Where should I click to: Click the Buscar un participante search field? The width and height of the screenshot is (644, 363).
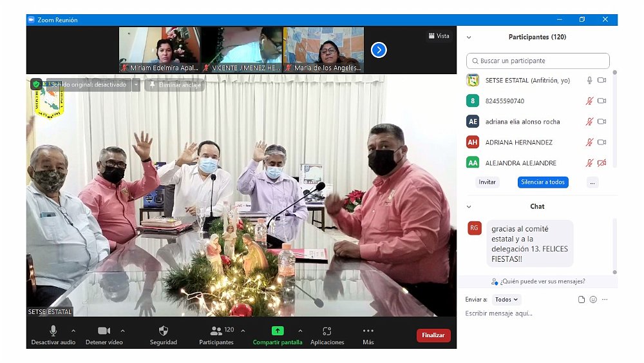pos(538,61)
